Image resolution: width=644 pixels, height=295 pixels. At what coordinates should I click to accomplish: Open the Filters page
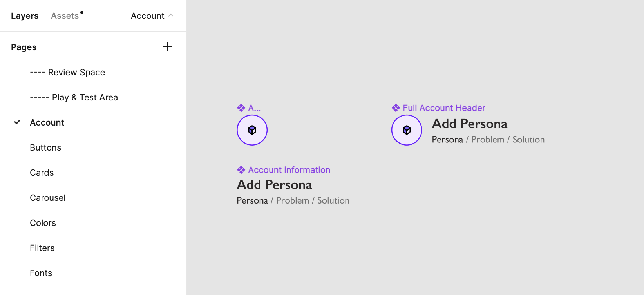(42, 248)
